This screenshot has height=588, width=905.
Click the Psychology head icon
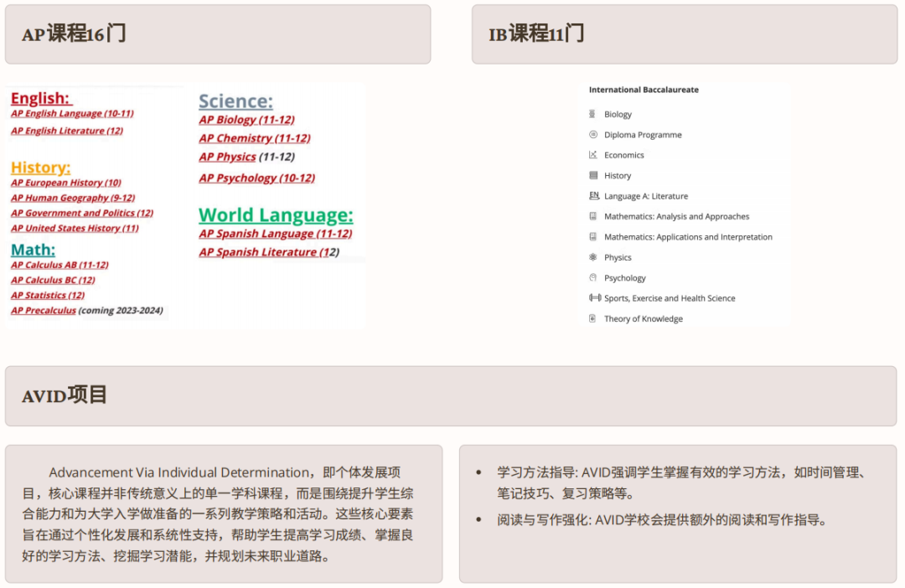592,277
